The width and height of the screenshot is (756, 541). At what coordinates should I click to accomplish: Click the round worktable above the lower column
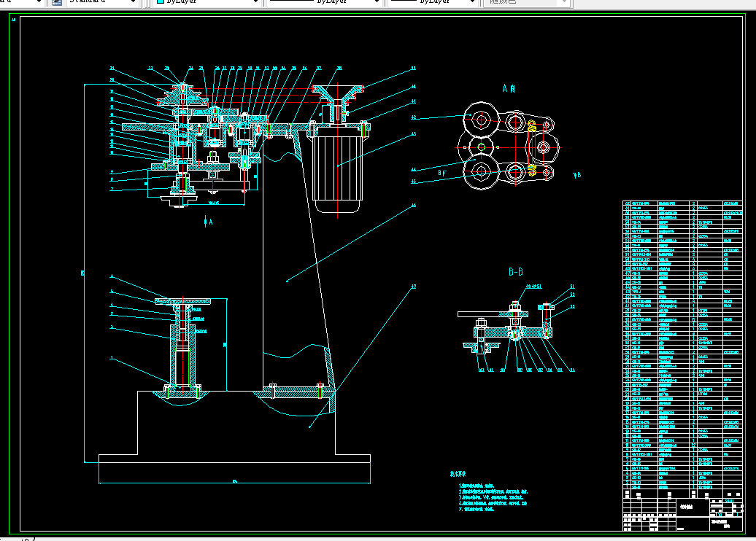182,302
